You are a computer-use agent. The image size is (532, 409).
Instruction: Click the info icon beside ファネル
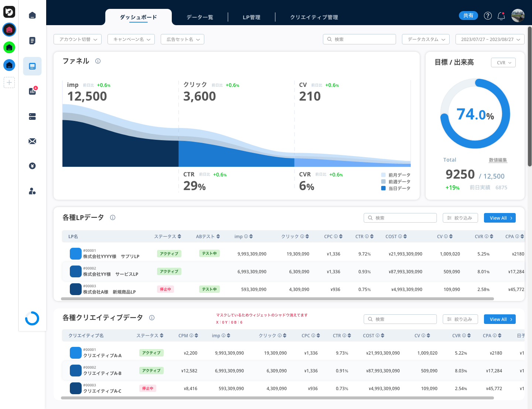[x=98, y=61]
